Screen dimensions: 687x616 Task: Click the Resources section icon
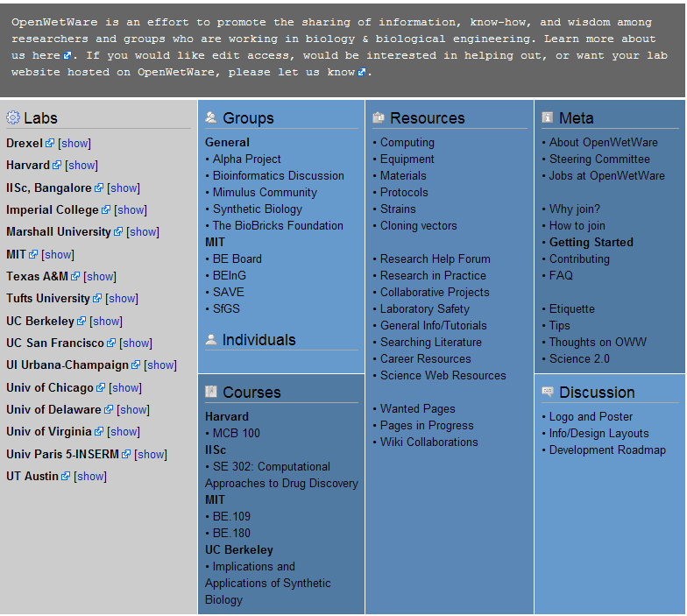coord(379,117)
